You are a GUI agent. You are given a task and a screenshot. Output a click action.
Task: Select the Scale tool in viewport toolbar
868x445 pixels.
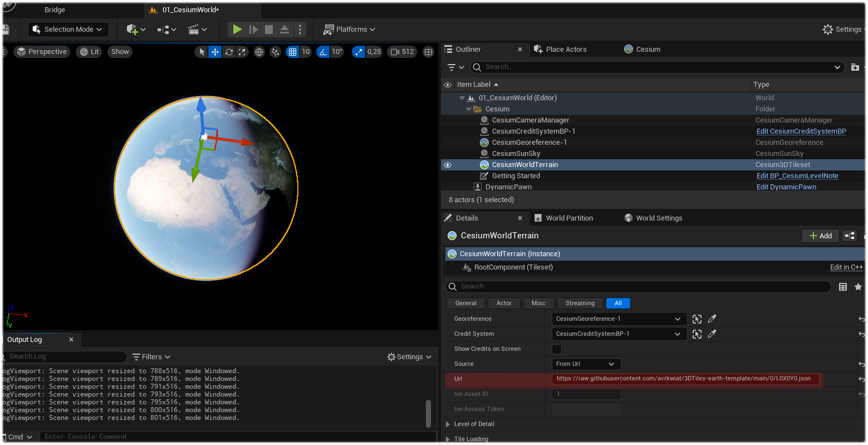pyautogui.click(x=242, y=51)
